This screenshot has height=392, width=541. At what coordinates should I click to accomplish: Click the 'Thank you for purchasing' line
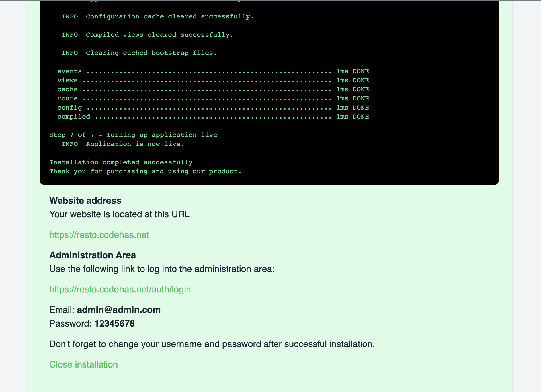point(145,171)
